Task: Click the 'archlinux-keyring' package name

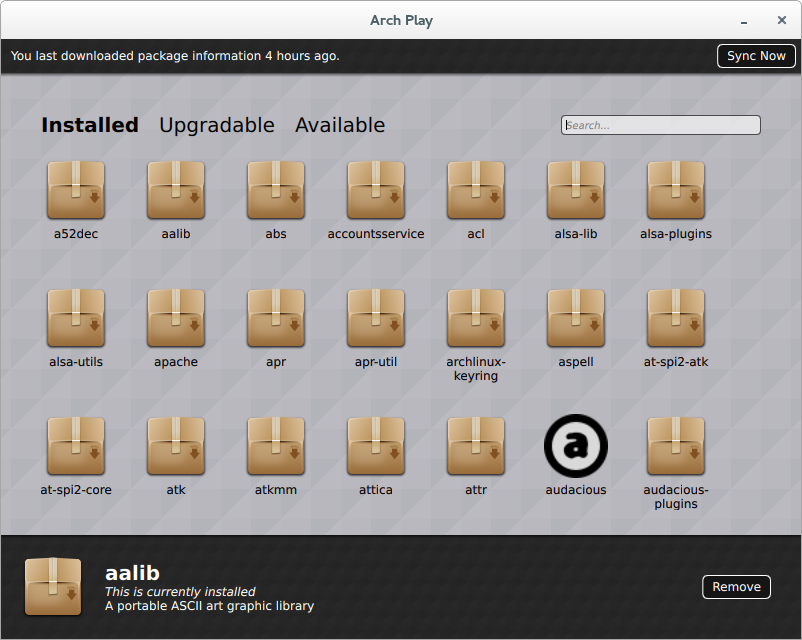Action: pyautogui.click(x=476, y=369)
